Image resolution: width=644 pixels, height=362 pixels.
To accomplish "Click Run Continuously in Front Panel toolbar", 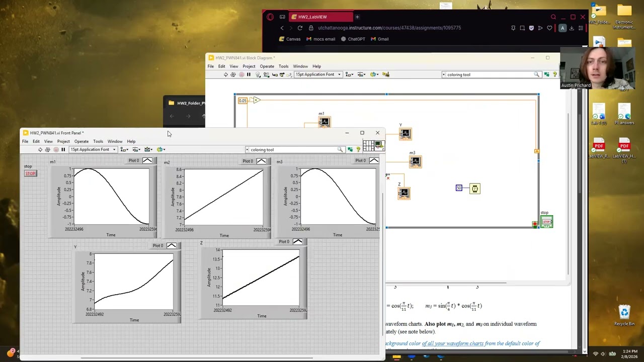I will pos(48,149).
